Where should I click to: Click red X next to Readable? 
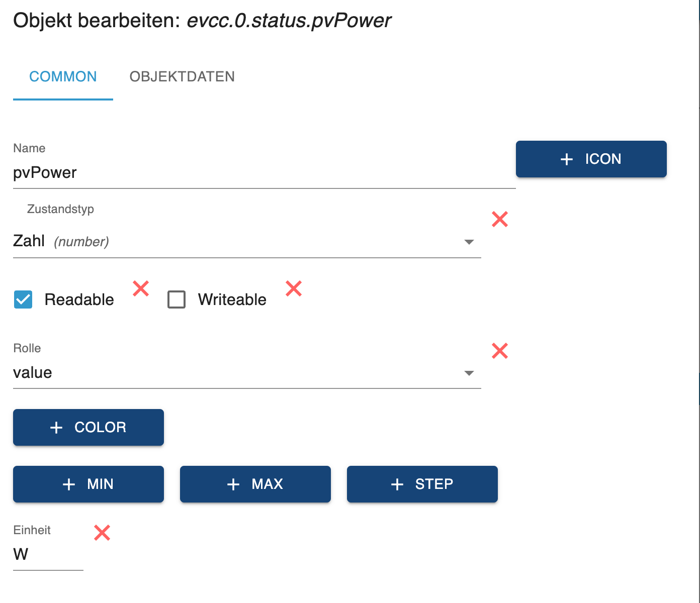pos(141,288)
